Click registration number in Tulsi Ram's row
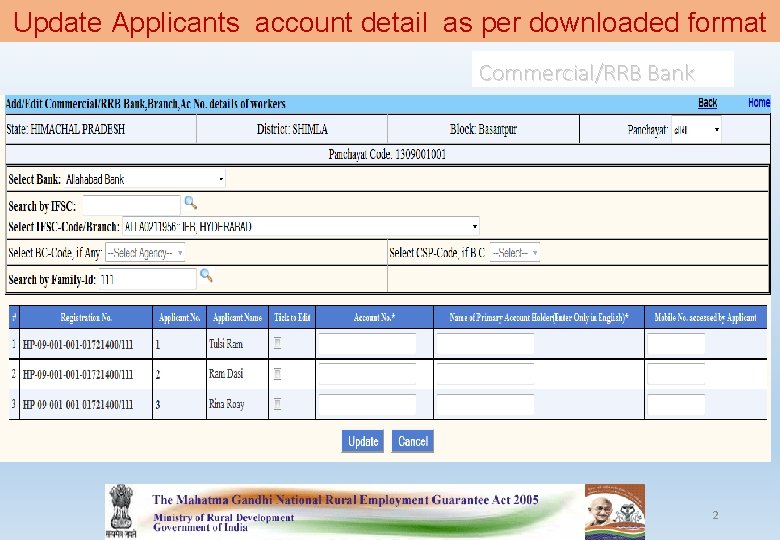 coord(78,344)
